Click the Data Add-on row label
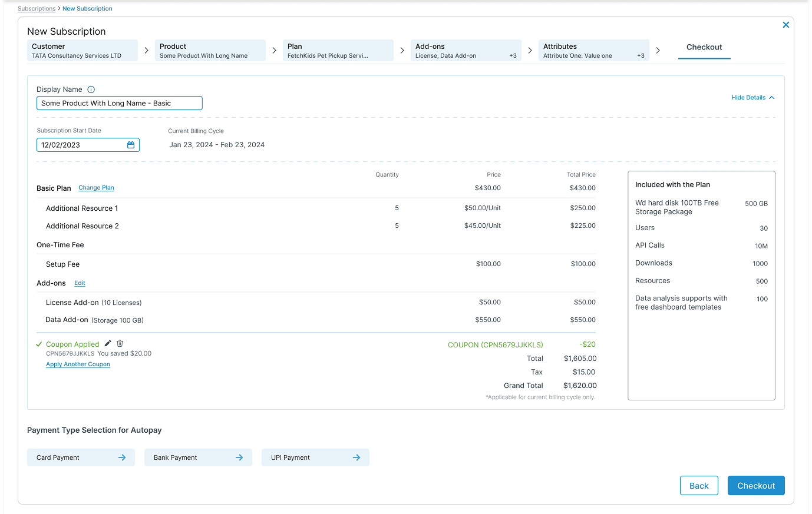Viewport: 812px width, 514px height. point(67,320)
